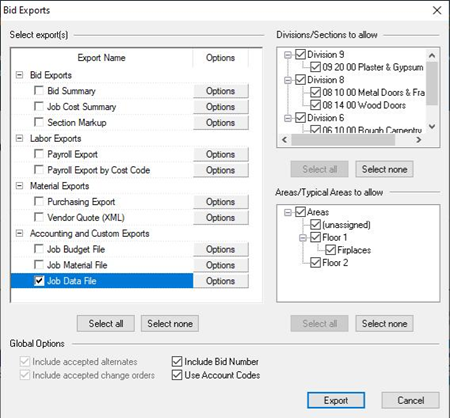
Task: Toggle the Include Bid Number checkbox
Action: click(177, 361)
